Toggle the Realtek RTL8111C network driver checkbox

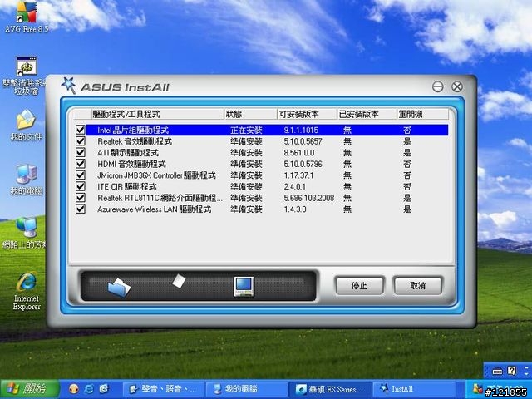point(81,198)
